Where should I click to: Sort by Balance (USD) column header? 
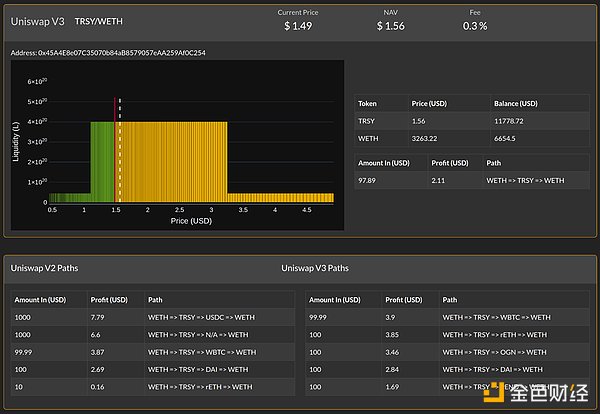pos(516,103)
